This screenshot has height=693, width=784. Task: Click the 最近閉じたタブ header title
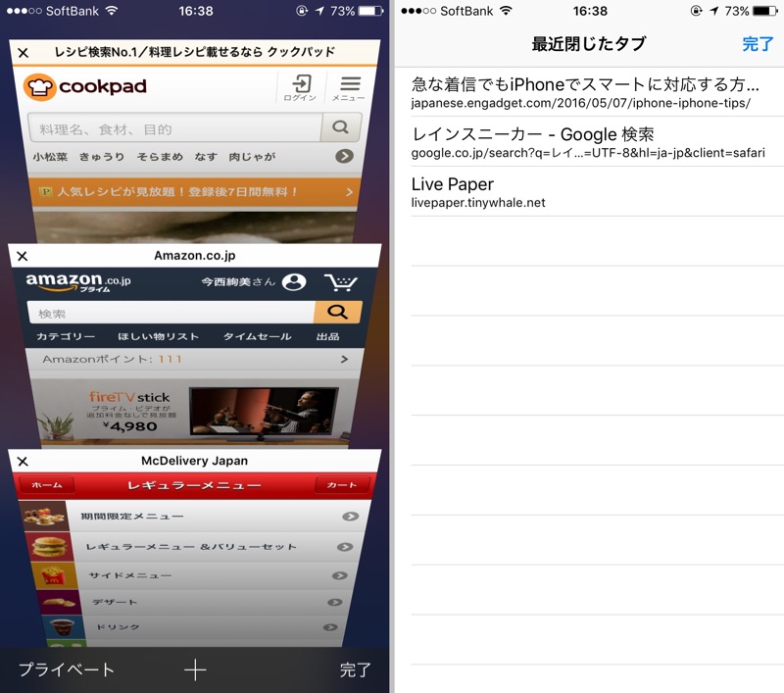[x=589, y=44]
